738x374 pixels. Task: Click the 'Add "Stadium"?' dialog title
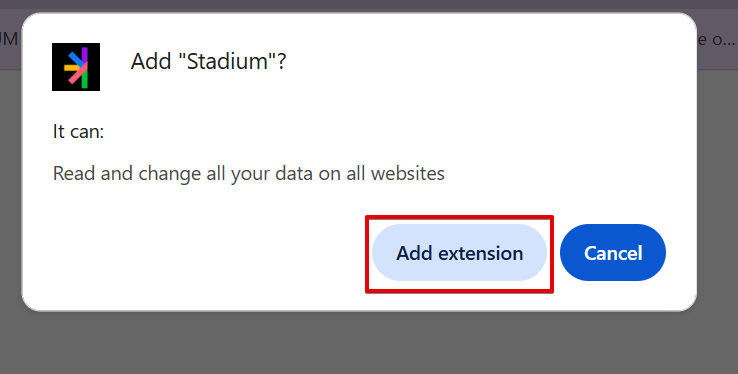209,62
